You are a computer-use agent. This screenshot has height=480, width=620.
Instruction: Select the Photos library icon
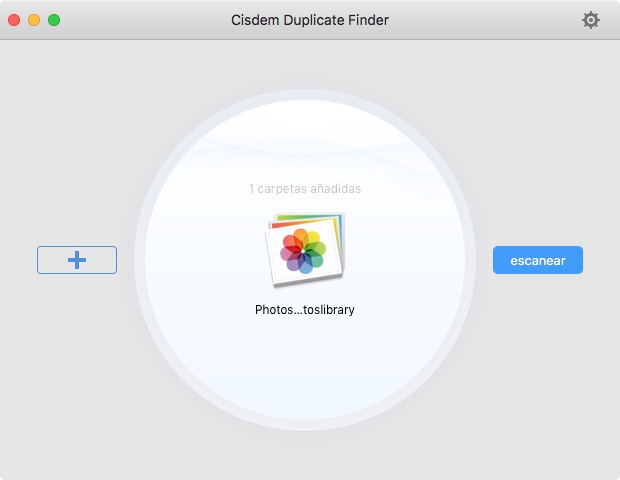pyautogui.click(x=304, y=249)
